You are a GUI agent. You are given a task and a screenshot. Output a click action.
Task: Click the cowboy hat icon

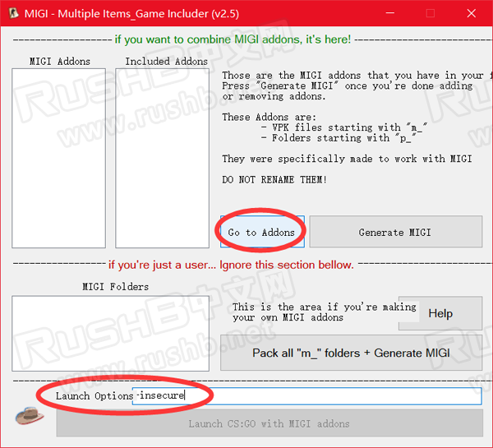pyautogui.click(x=30, y=414)
